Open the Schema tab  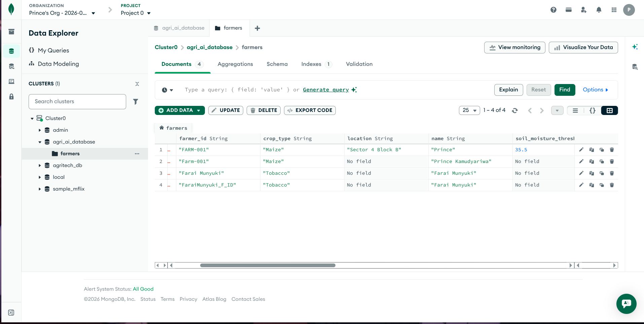click(x=277, y=64)
